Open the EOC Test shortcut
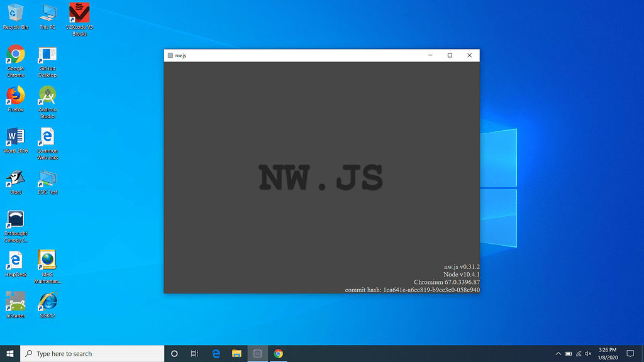Viewport: 644px width, 362px height. click(x=47, y=179)
